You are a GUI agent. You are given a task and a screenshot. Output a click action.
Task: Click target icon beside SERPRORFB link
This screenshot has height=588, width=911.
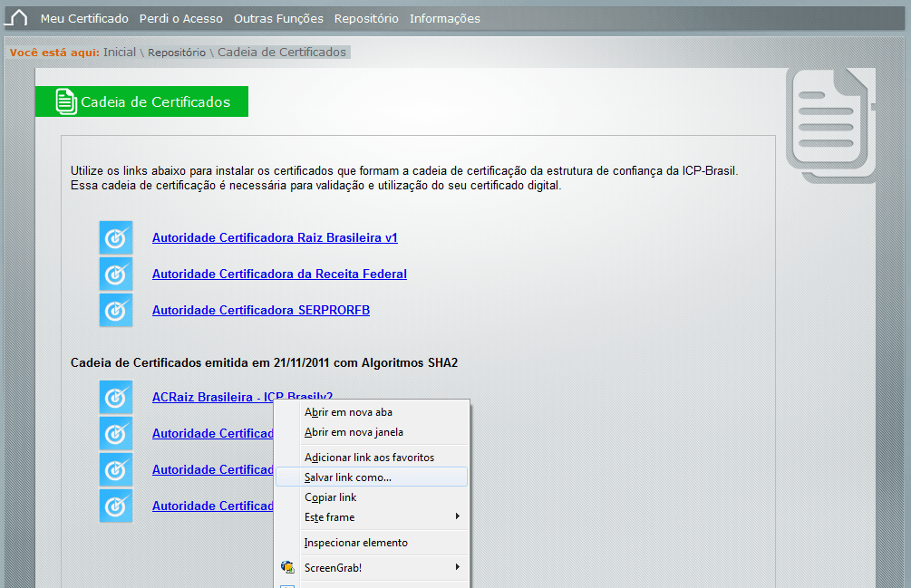click(x=116, y=310)
